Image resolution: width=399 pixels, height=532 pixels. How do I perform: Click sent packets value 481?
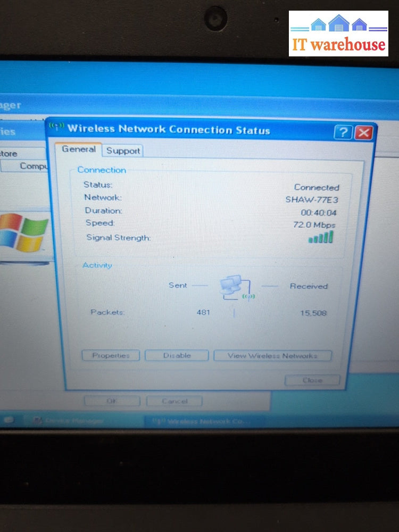coord(203,312)
